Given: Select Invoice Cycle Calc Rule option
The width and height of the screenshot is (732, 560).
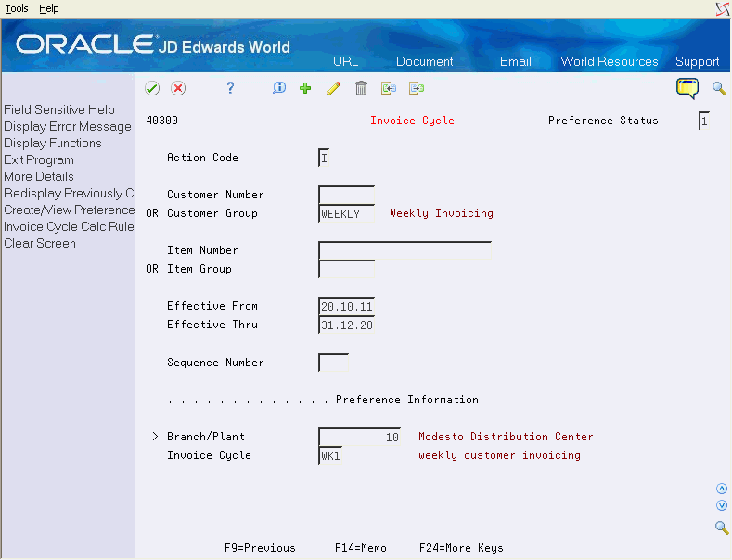Looking at the screenshot, I should (x=69, y=227).
